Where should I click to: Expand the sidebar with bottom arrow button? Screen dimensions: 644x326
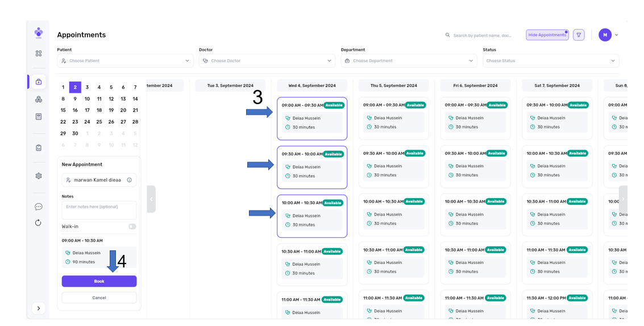(x=39, y=308)
